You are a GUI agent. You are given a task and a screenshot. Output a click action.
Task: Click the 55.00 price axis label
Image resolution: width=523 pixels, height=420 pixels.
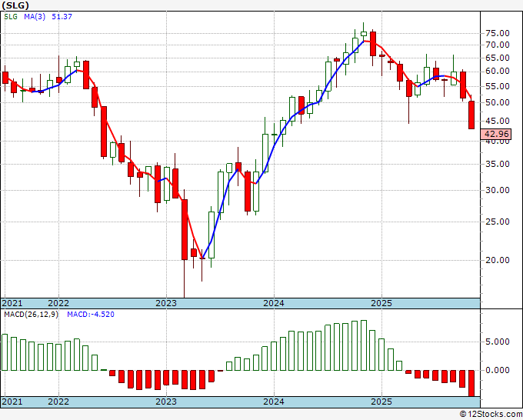point(498,86)
